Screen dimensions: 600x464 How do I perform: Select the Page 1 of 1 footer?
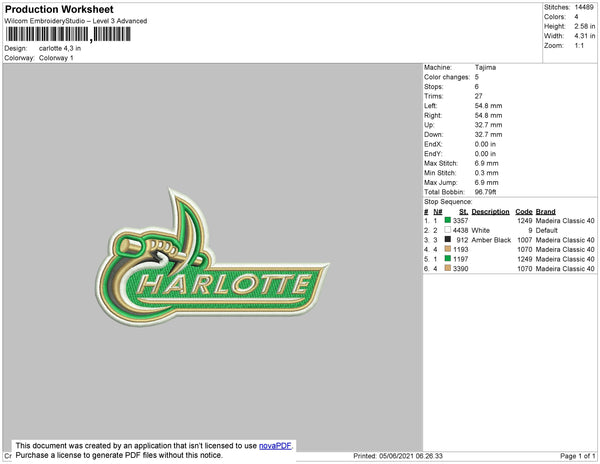[578, 456]
